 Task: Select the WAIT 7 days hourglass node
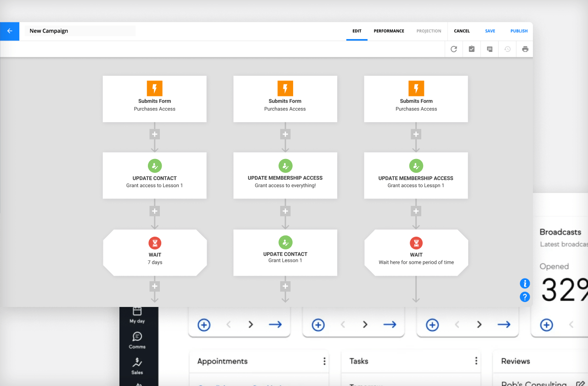(x=154, y=253)
